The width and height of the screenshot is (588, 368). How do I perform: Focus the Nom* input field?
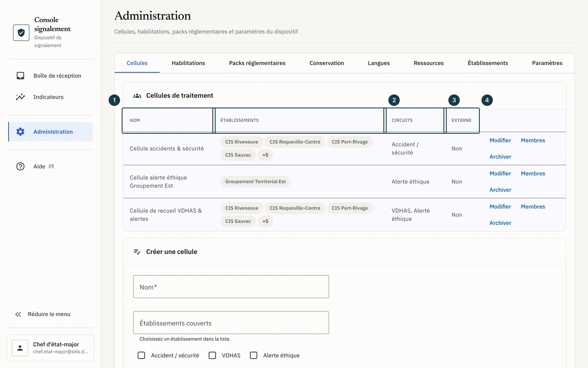point(231,287)
